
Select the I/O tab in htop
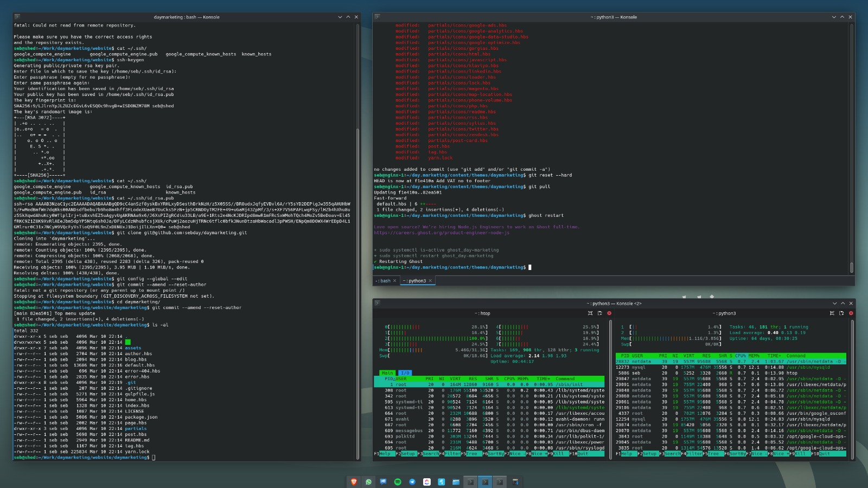(x=405, y=373)
